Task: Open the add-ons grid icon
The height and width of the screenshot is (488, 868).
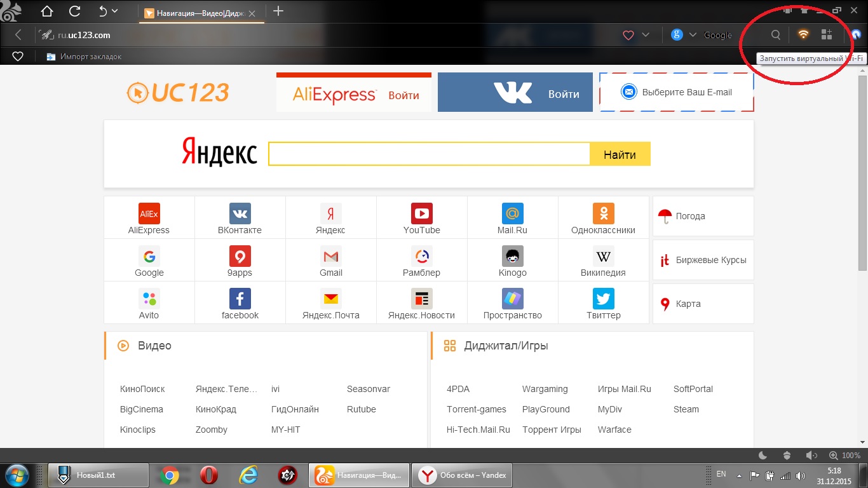Action: [x=826, y=35]
